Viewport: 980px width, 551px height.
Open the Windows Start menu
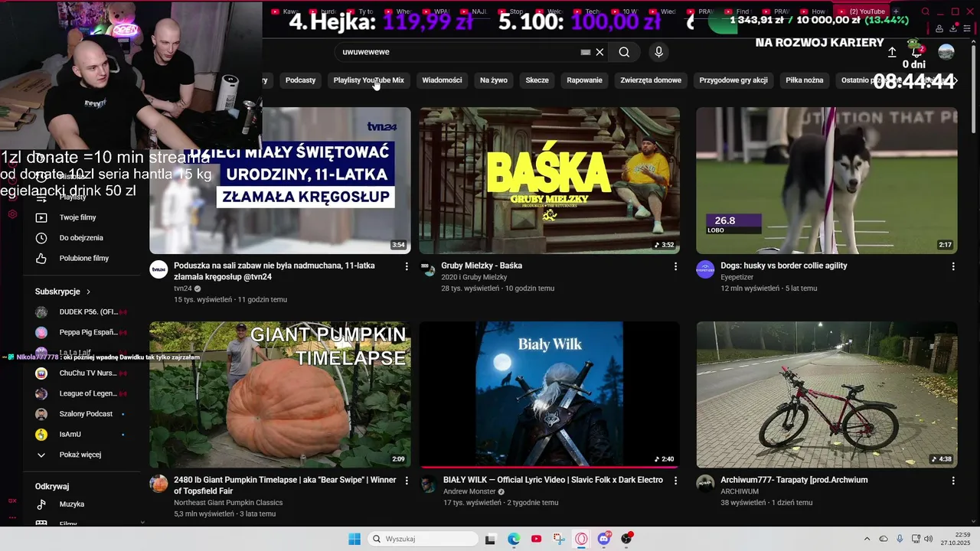coord(354,539)
